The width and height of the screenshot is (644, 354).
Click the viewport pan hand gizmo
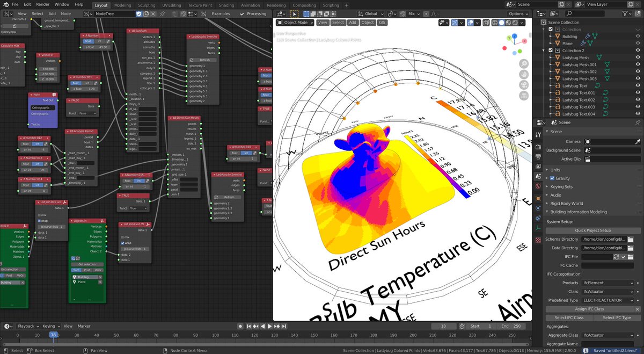(524, 74)
